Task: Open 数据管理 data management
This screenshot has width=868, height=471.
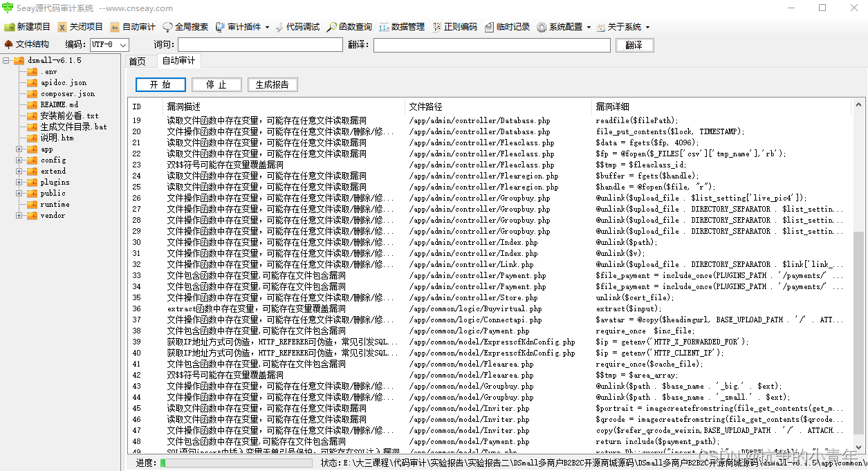Action: coord(402,27)
